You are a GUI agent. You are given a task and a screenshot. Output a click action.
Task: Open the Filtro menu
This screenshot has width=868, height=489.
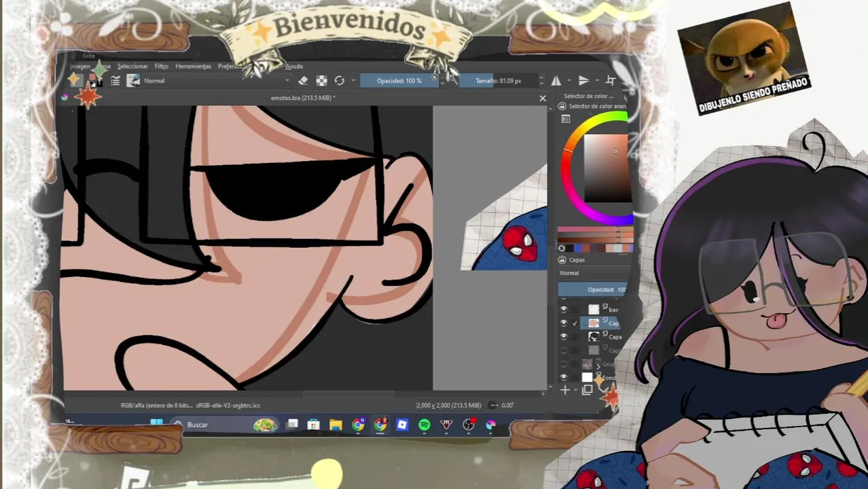point(161,66)
